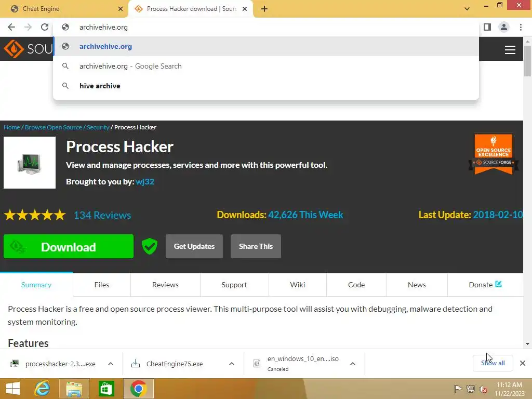
Task: Launch Internet Explorer from the taskbar
Action: [x=43, y=389]
